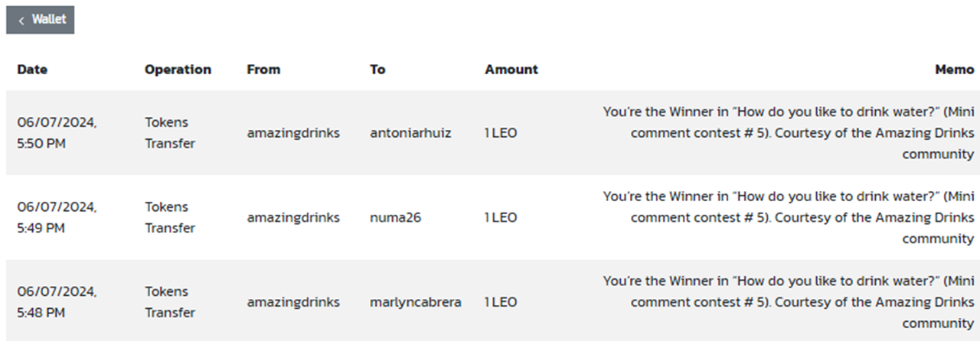
Task: Click the Amount column header
Action: pos(511,69)
